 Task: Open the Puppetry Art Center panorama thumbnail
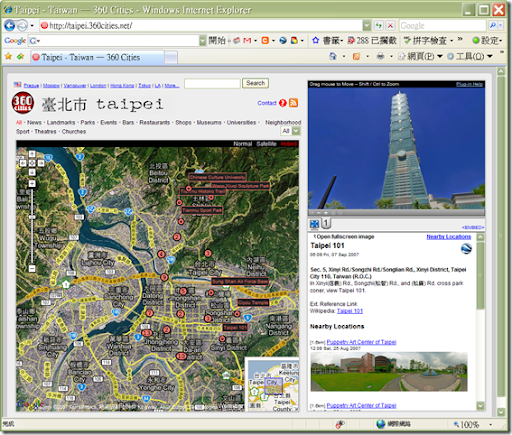pyautogui.click(x=389, y=372)
